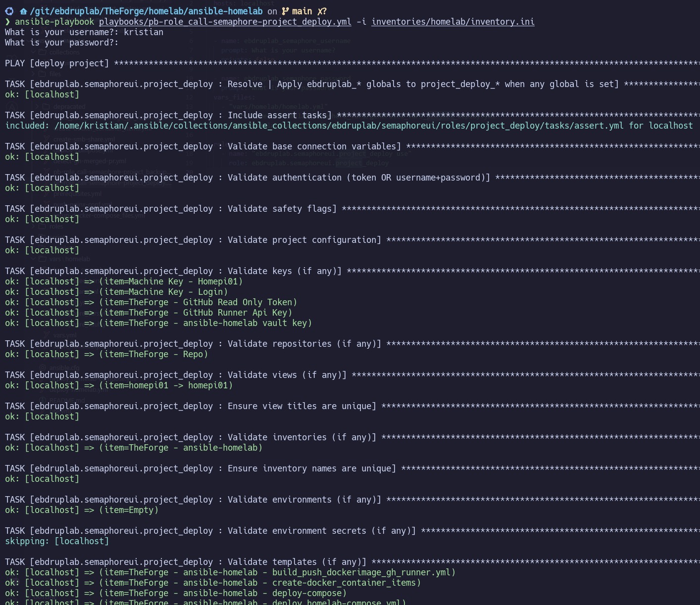
Task: Click the 'item=Machine Key - Homepi01' result
Action: (124, 281)
